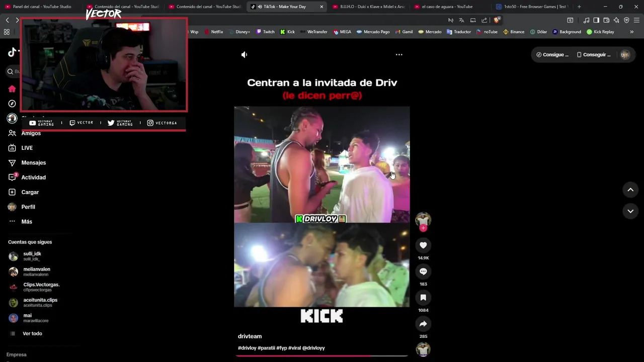Go to the previous video with up chevron
The width and height of the screenshot is (644, 362).
click(x=630, y=190)
